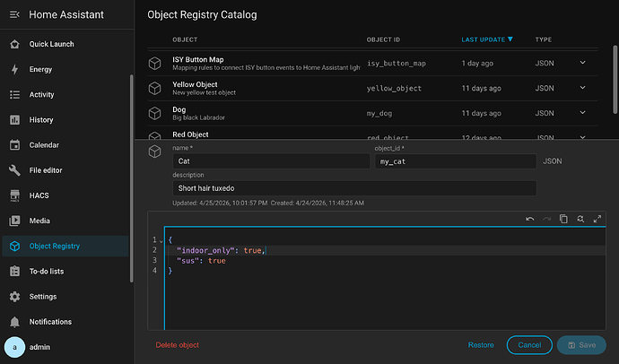Sort by the Last Update column header
The image size is (619, 364).
[487, 39]
